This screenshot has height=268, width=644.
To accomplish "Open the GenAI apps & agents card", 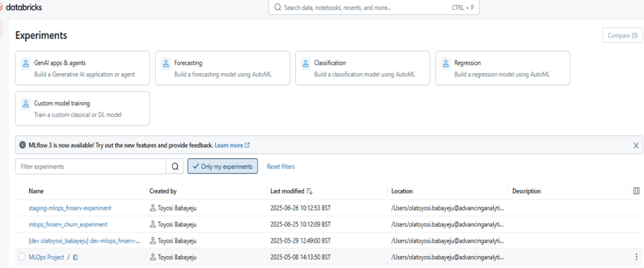I will [x=83, y=68].
